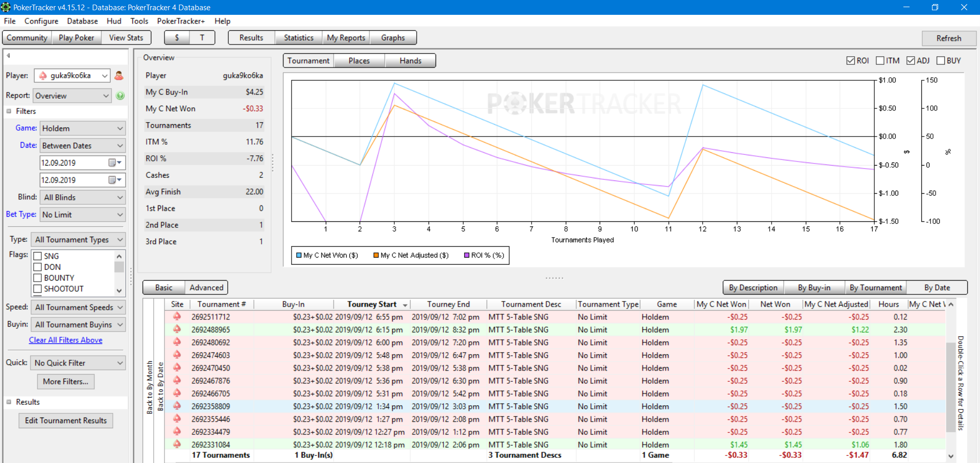Image resolution: width=980 pixels, height=463 pixels.
Task: Click the player profile icon beside guka9ko6ka
Action: (x=119, y=76)
